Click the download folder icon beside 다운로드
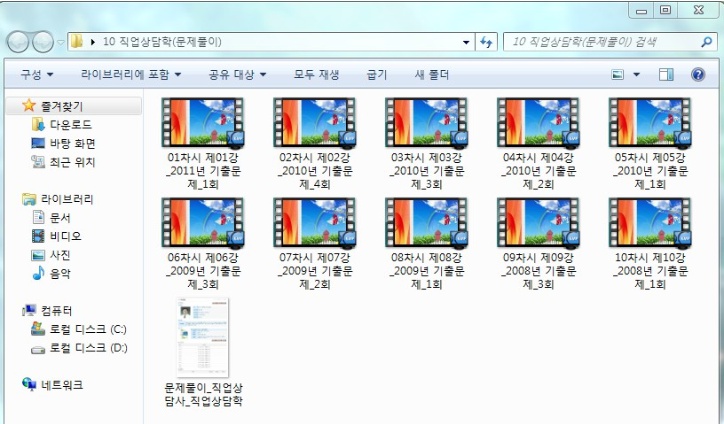 (38, 124)
